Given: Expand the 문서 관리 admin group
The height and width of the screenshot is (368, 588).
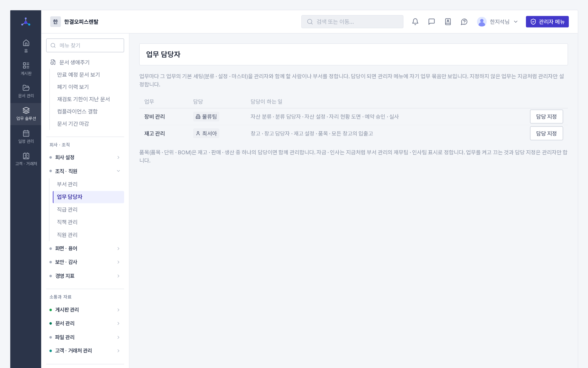Looking at the screenshot, I should [x=85, y=324].
